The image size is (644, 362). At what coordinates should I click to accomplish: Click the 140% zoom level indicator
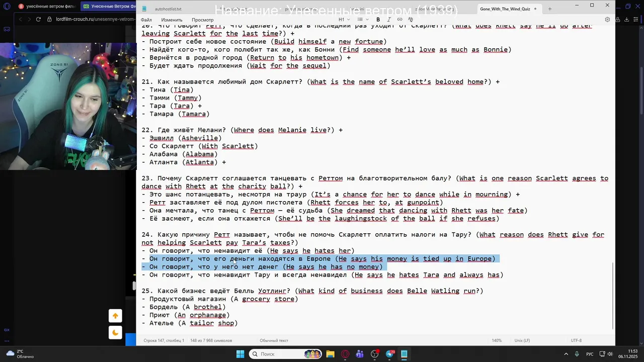pos(497,340)
